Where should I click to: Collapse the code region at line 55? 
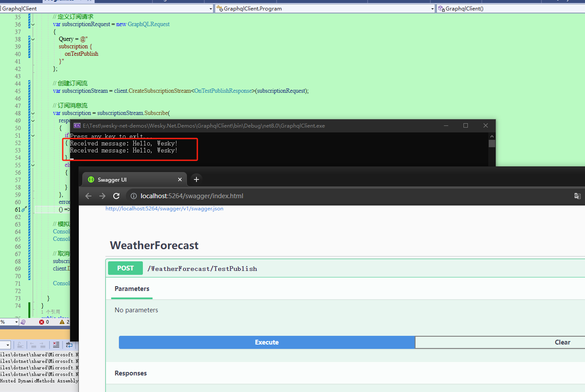(33, 165)
